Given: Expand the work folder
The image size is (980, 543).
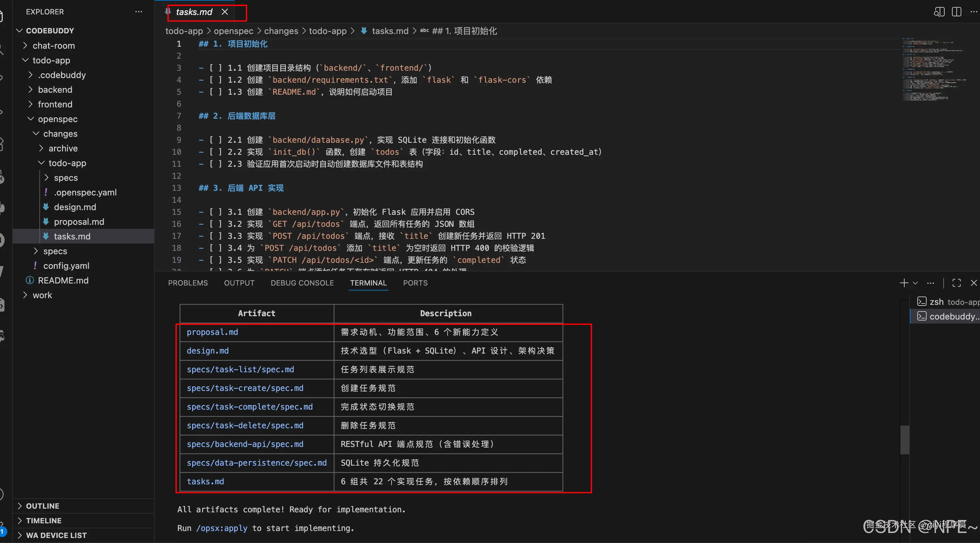Looking at the screenshot, I should 42,295.
